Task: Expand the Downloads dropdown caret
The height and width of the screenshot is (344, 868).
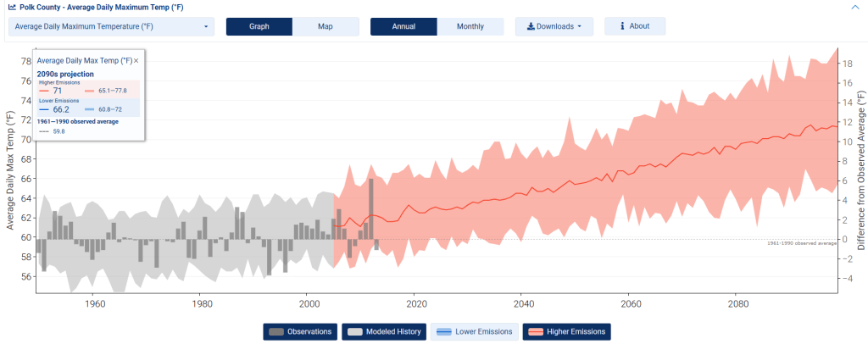Action: (x=580, y=26)
